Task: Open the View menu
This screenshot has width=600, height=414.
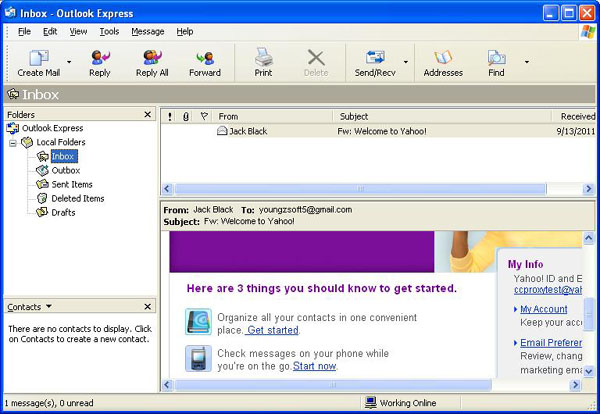Action: pyautogui.click(x=78, y=31)
